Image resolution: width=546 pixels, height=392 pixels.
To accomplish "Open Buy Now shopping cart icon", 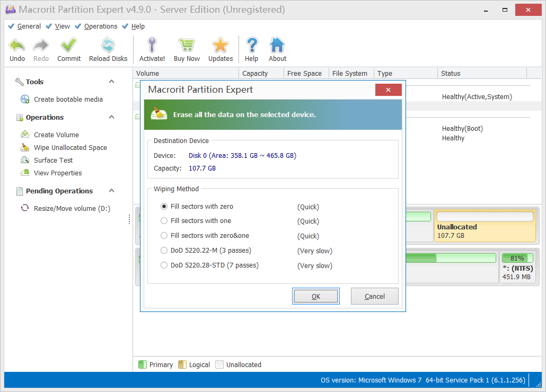I will 187,45.
